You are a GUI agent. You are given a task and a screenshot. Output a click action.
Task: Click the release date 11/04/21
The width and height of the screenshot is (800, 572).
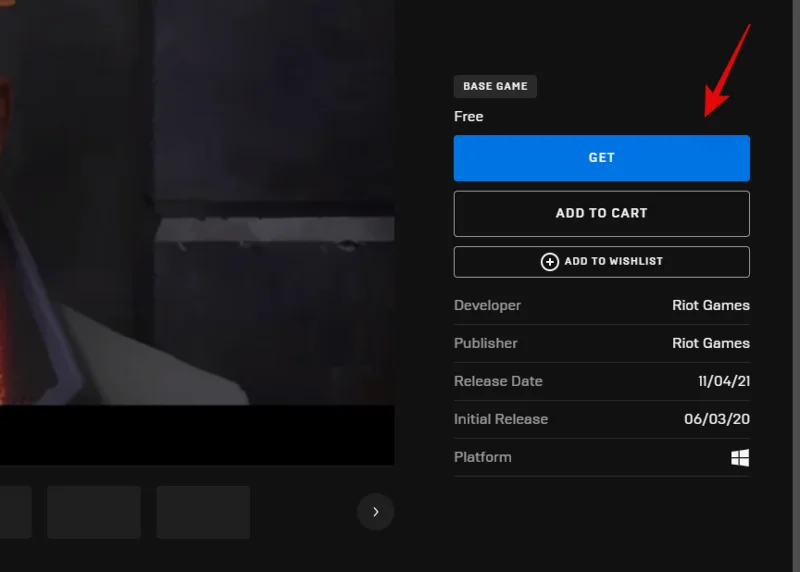click(x=723, y=381)
